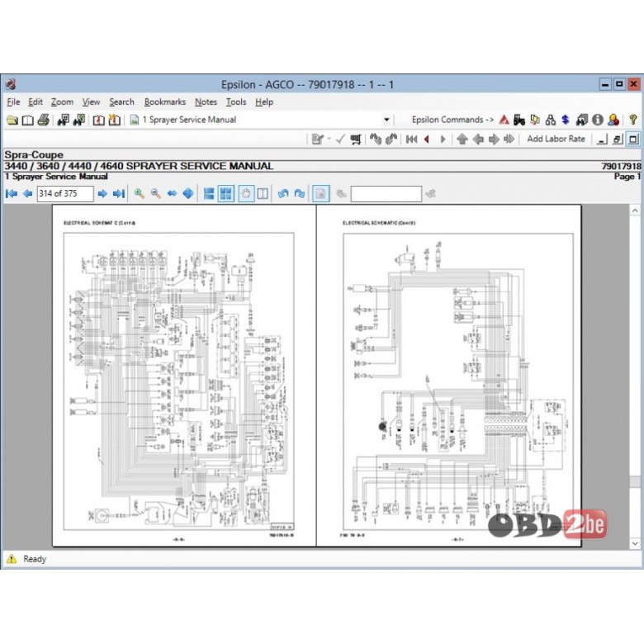Click the red AGCO triangle icon

[504, 120]
